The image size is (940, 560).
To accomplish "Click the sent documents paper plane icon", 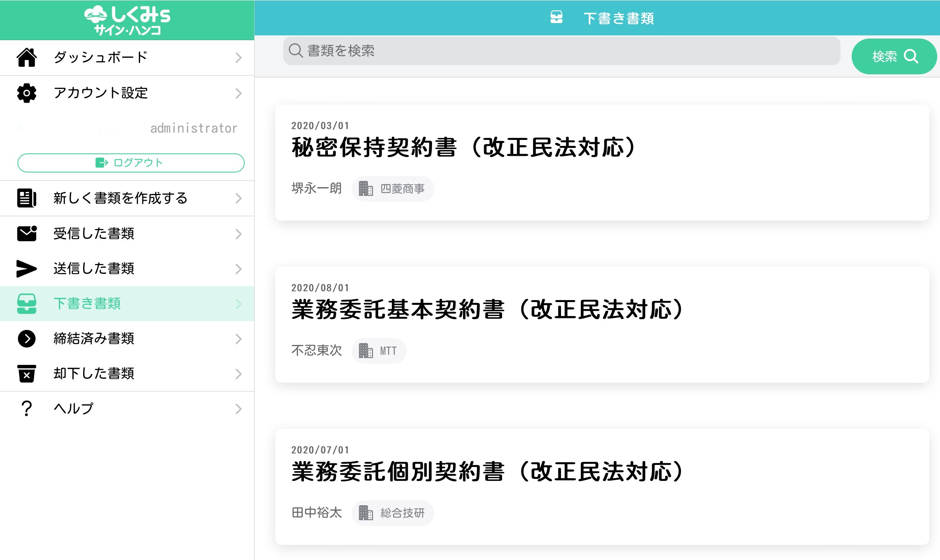I will click(27, 269).
